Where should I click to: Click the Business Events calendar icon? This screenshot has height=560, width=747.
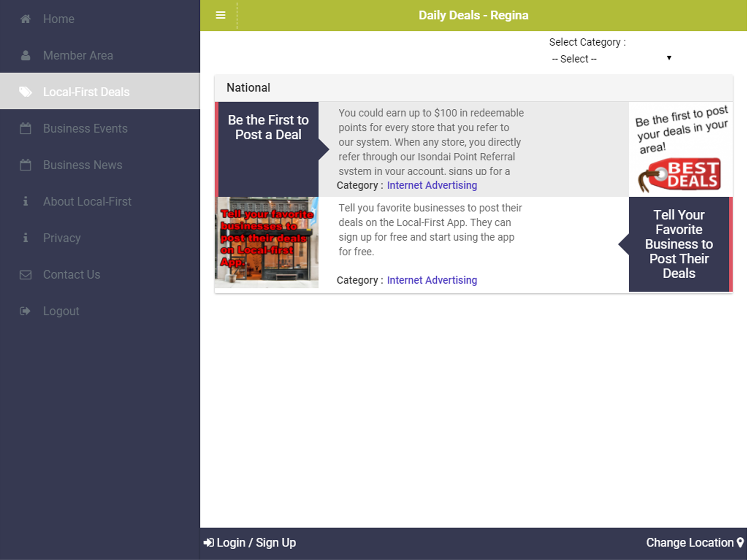(25, 128)
